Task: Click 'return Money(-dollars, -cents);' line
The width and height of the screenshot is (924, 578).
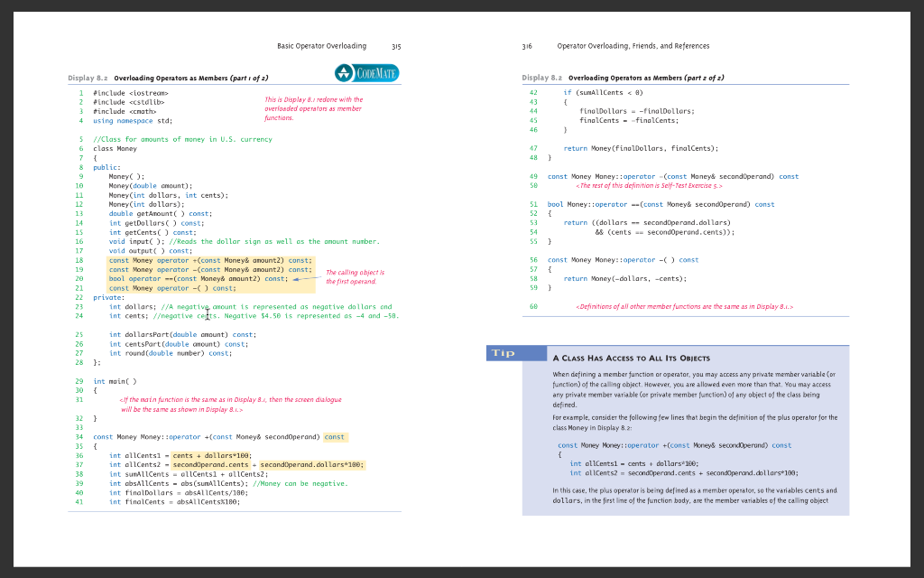Action: (x=625, y=279)
